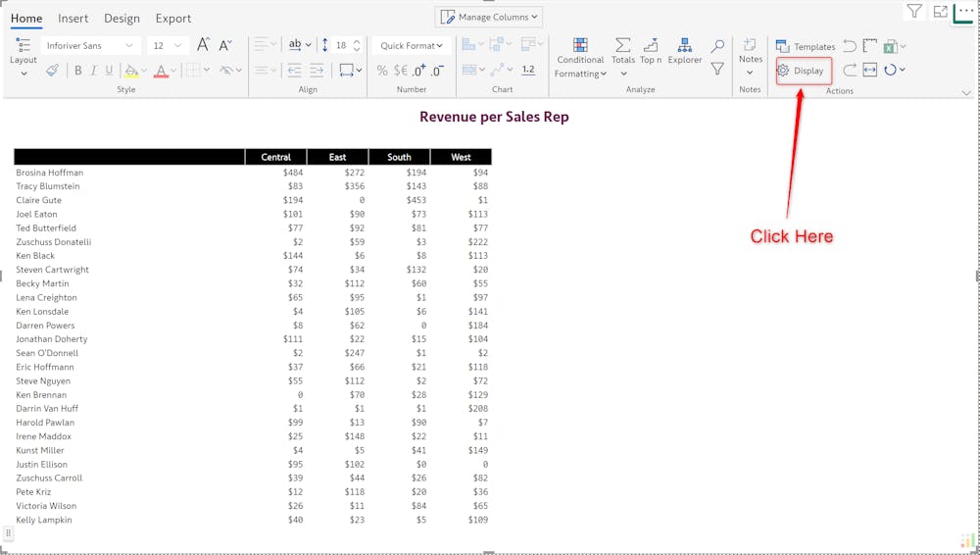
Task: Increase font size with the large A icon
Action: [203, 45]
